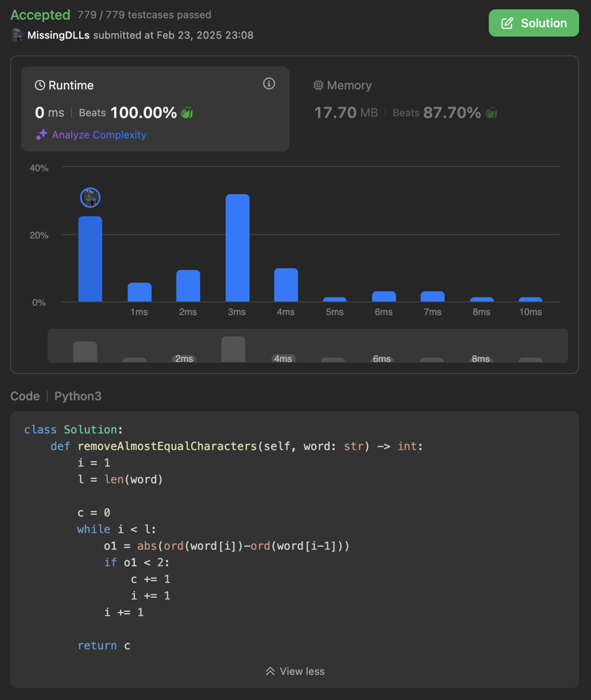The height and width of the screenshot is (700, 591).
Task: Click the 779 / 779 testcases passed text
Action: (x=144, y=15)
